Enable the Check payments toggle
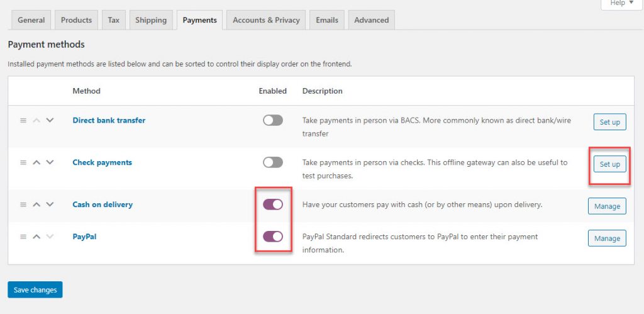644x314 pixels. coord(273,162)
